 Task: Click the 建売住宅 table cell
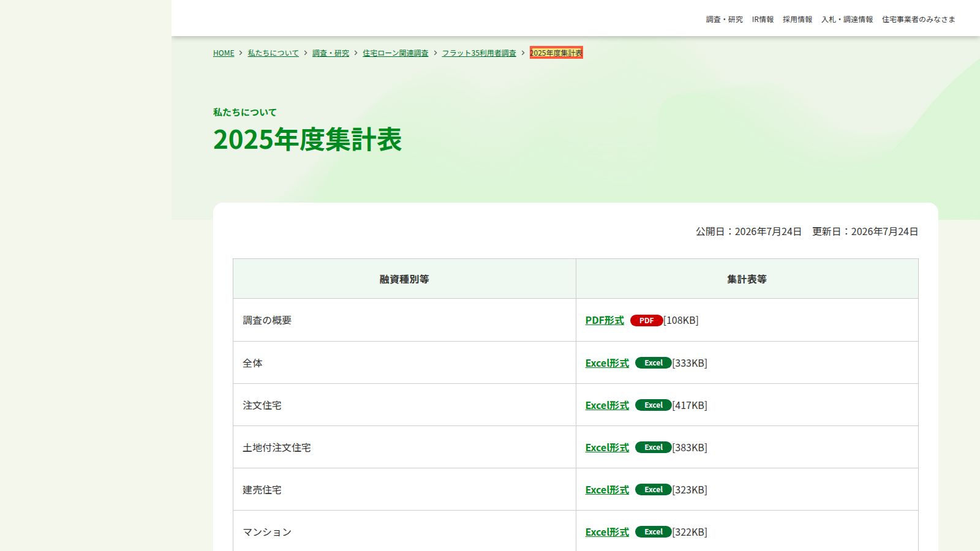pos(404,489)
